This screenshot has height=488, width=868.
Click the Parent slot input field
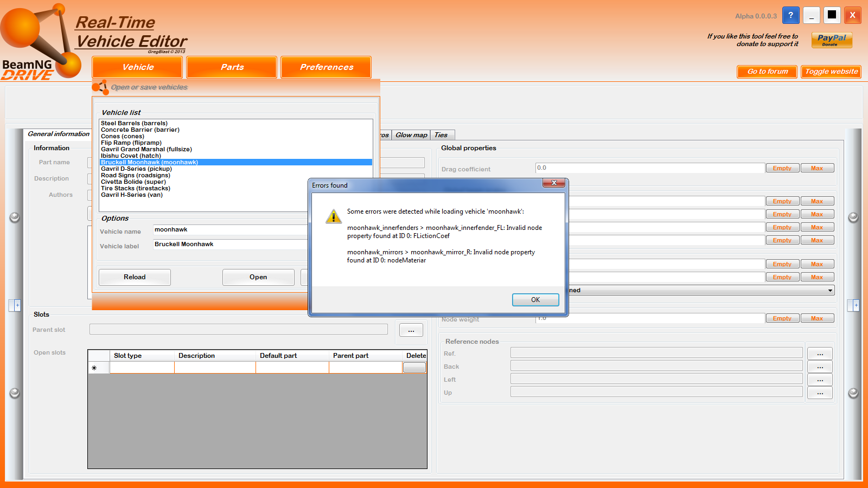(x=239, y=329)
